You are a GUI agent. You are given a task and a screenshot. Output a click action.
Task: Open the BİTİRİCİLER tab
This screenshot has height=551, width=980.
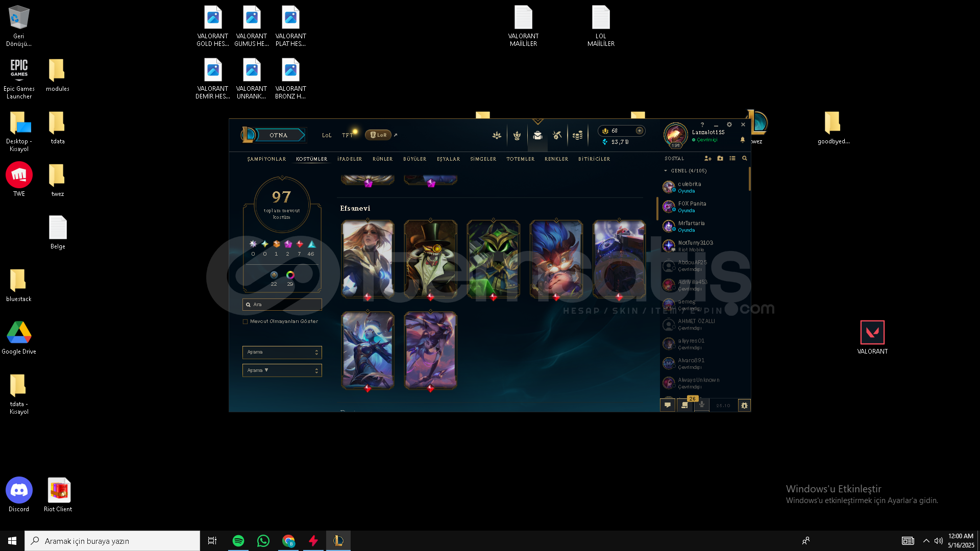click(594, 159)
